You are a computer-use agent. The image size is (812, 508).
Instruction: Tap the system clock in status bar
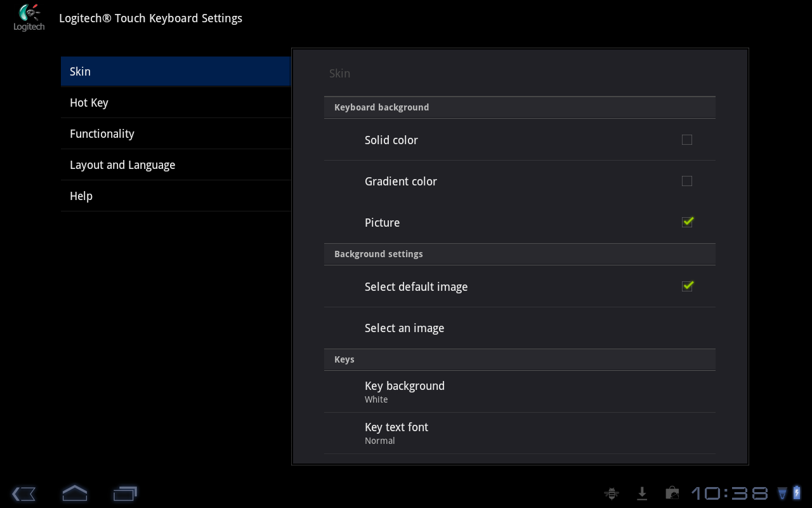pyautogui.click(x=730, y=493)
